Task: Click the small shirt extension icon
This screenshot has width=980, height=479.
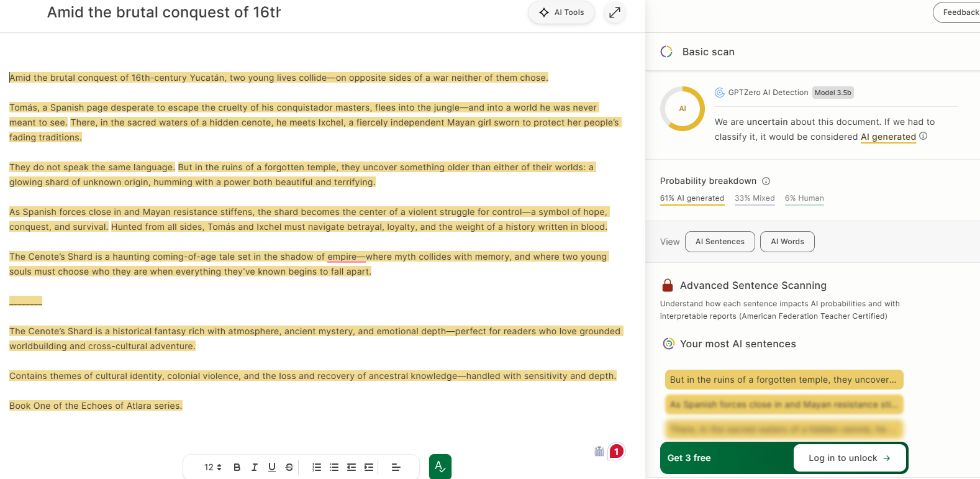Action: click(599, 452)
